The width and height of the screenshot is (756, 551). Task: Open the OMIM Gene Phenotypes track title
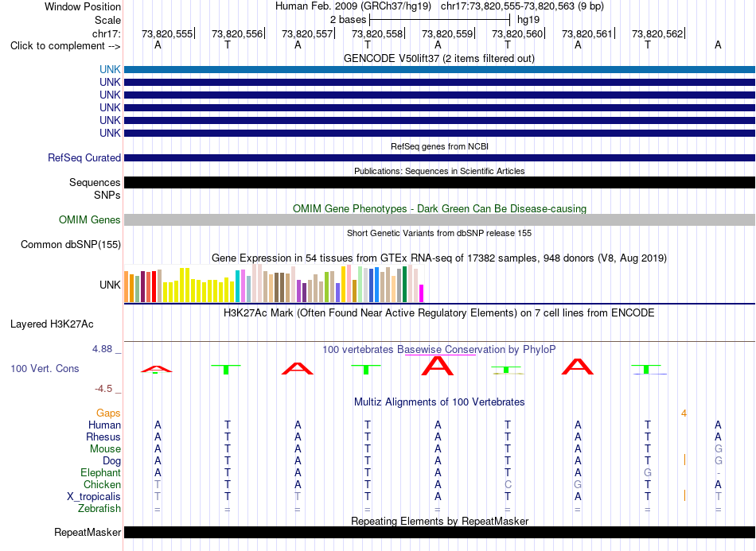click(439, 208)
